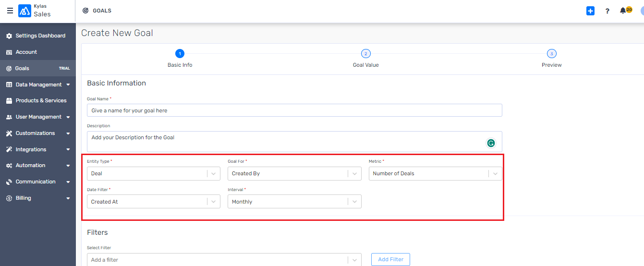Click the blue plus quick-add icon
This screenshot has width=644, height=266.
pos(590,11)
